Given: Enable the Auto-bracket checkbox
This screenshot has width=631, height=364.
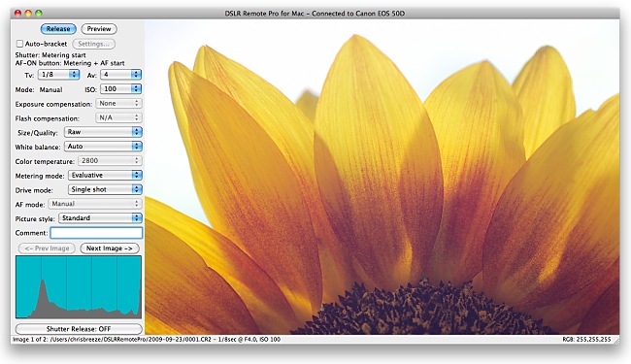Looking at the screenshot, I should 19,44.
